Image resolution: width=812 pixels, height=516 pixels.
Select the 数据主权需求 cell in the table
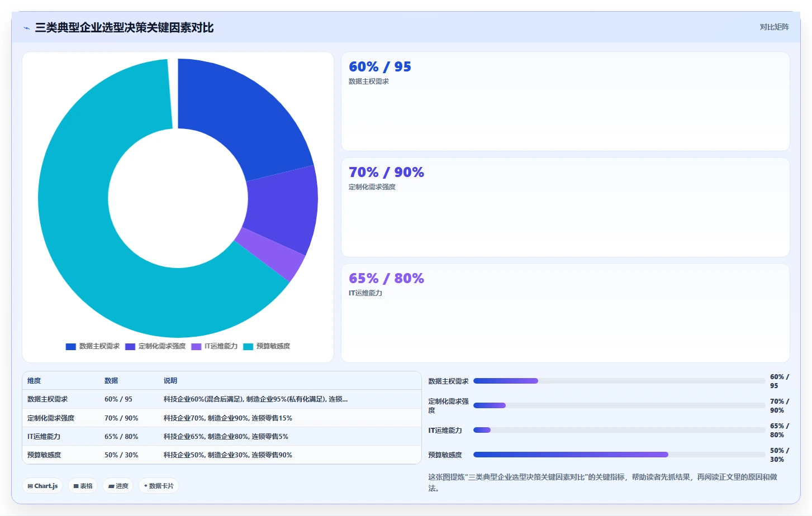48,399
